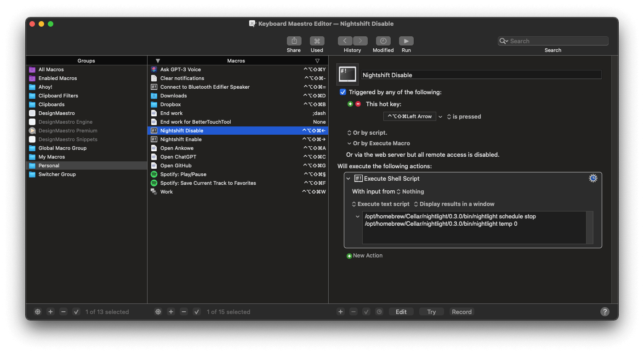Screen dimensions: 644x354
Task: Open the Clipboard Filters group
Action: pos(86,96)
